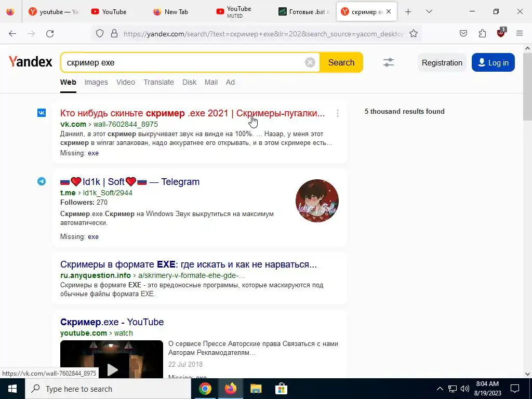Click the ru.anyquestion.info URL link

pyautogui.click(x=153, y=275)
